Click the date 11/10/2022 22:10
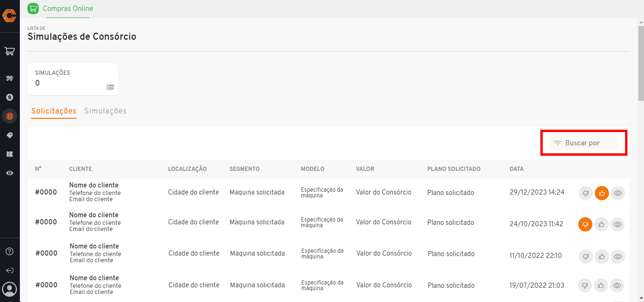The width and height of the screenshot is (644, 302). 536,256
